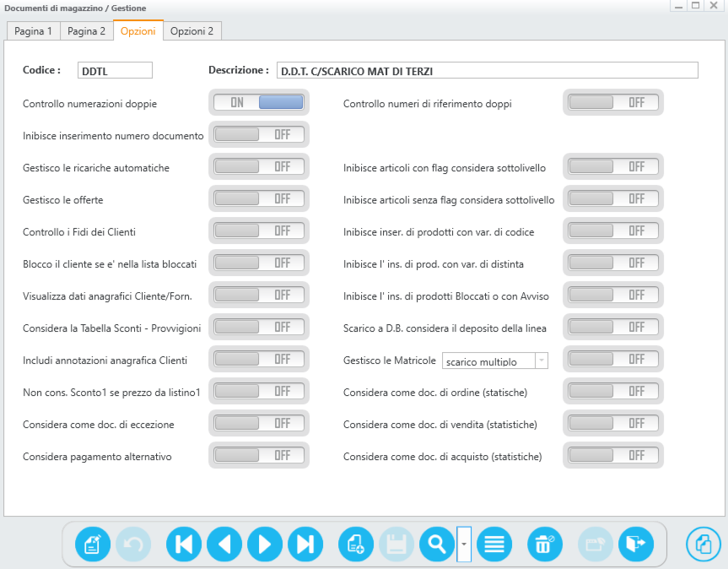
Task: Switch to the Pagina 2 tab
Action: (87, 31)
